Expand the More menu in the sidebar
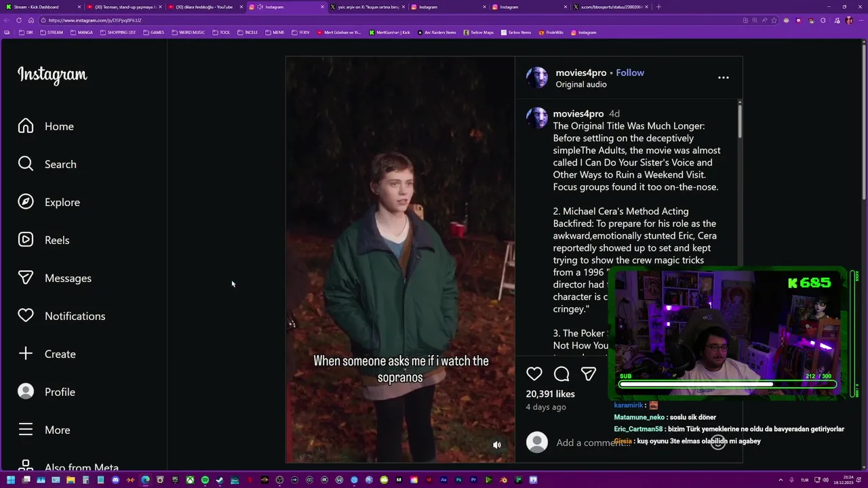The height and width of the screenshot is (488, 868). click(44, 430)
